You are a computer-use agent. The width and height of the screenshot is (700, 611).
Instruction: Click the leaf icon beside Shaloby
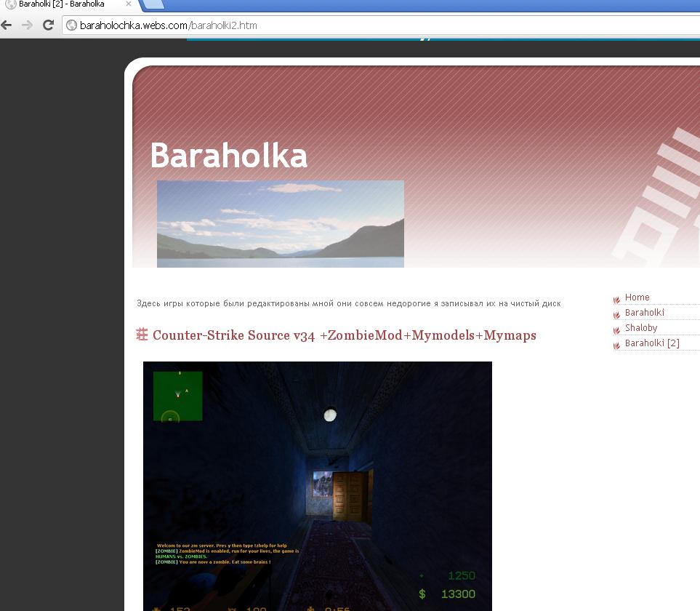617,330
